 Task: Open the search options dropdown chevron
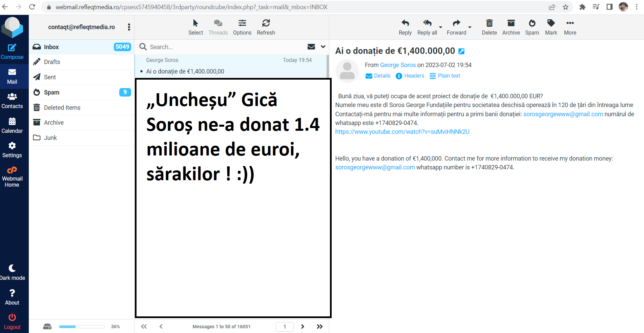coord(323,47)
